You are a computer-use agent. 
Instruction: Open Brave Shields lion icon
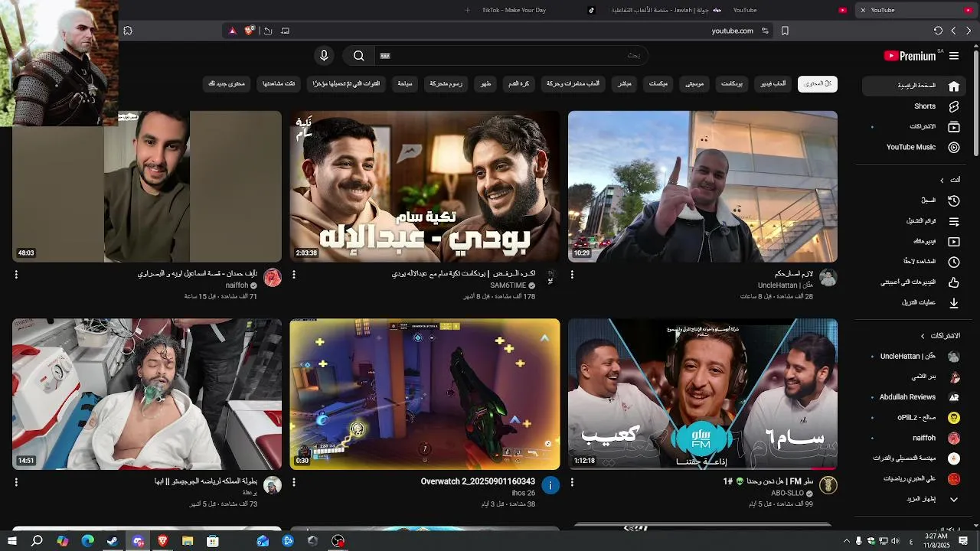coord(250,31)
